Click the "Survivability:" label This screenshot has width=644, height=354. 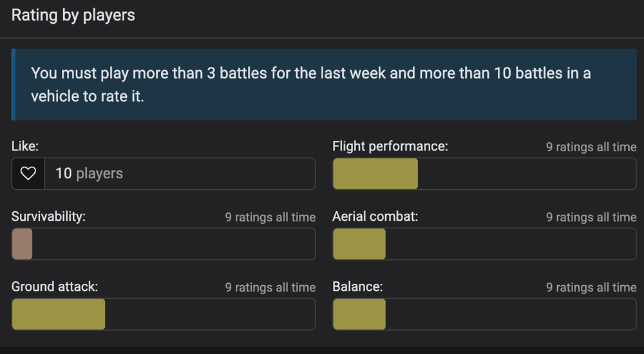[48, 217]
